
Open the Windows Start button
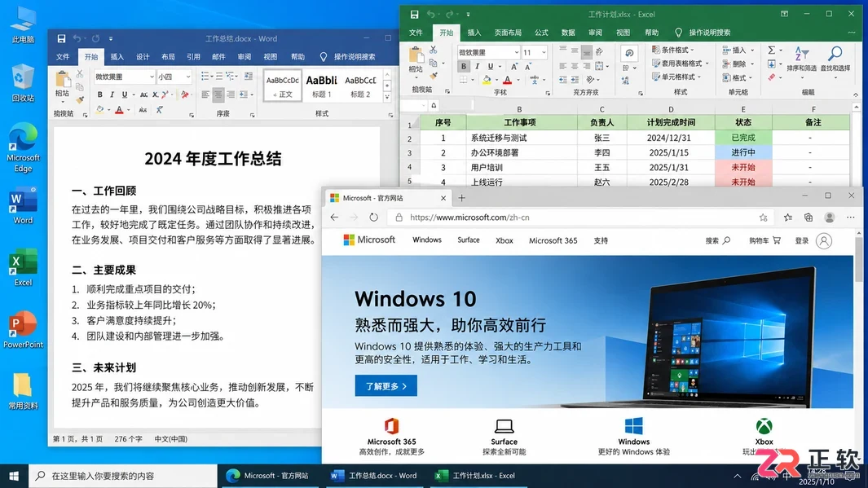[14, 476]
